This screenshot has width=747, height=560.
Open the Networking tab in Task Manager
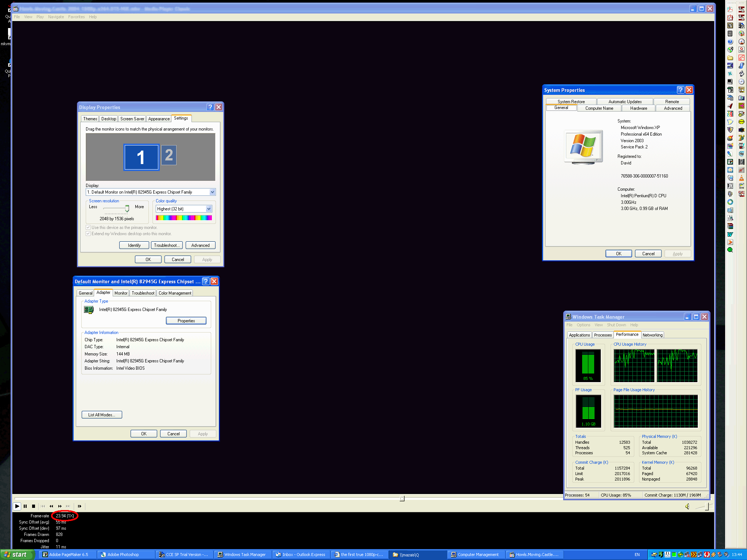653,335
